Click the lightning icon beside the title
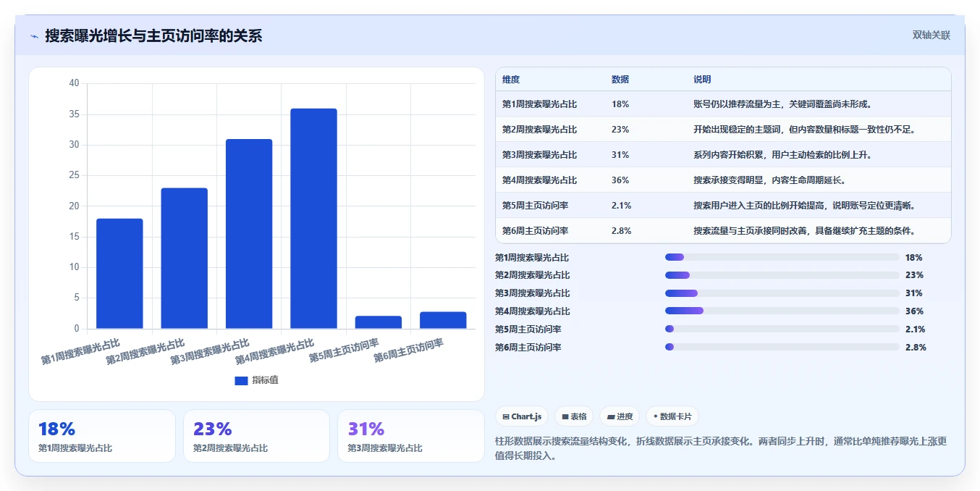This screenshot has width=980, height=491. [x=34, y=36]
